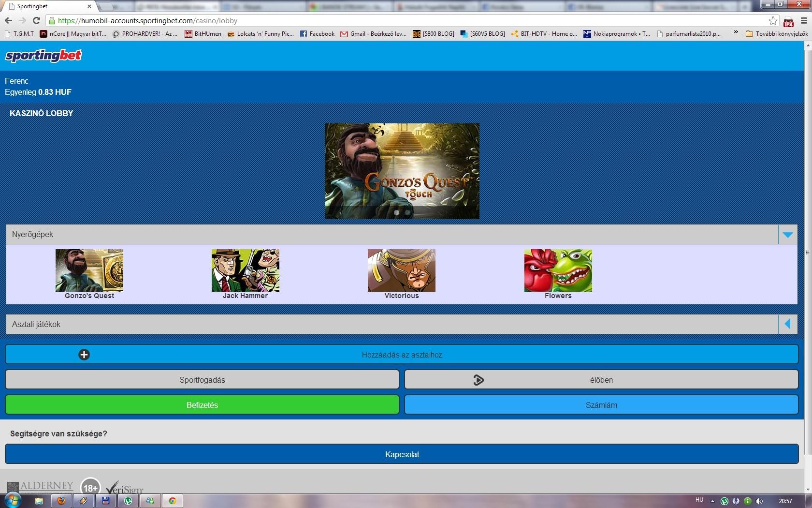Open Windows Explorer from the taskbar
This screenshot has width=812, height=508.
(39, 501)
